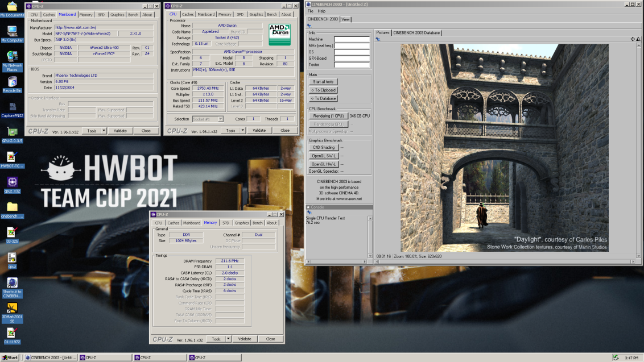Select the Pictures tab in Cinebench
Viewport: 644px width, 362px height.
(x=383, y=32)
